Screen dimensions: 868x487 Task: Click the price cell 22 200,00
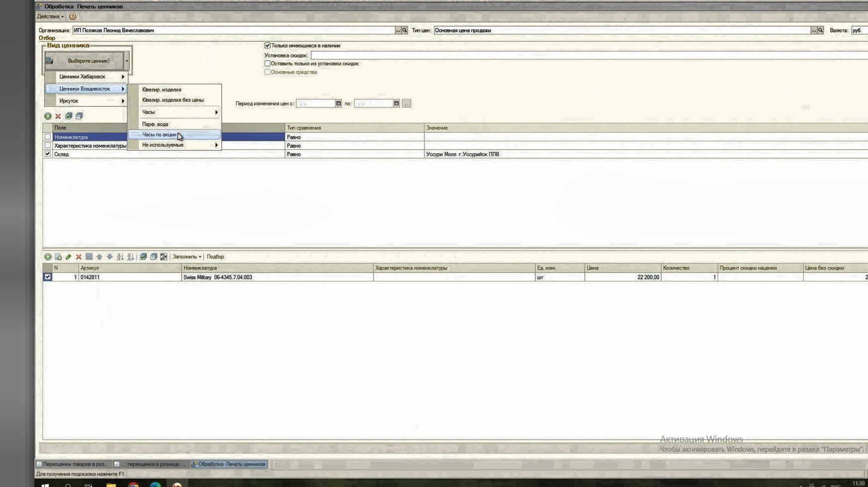[623, 277]
